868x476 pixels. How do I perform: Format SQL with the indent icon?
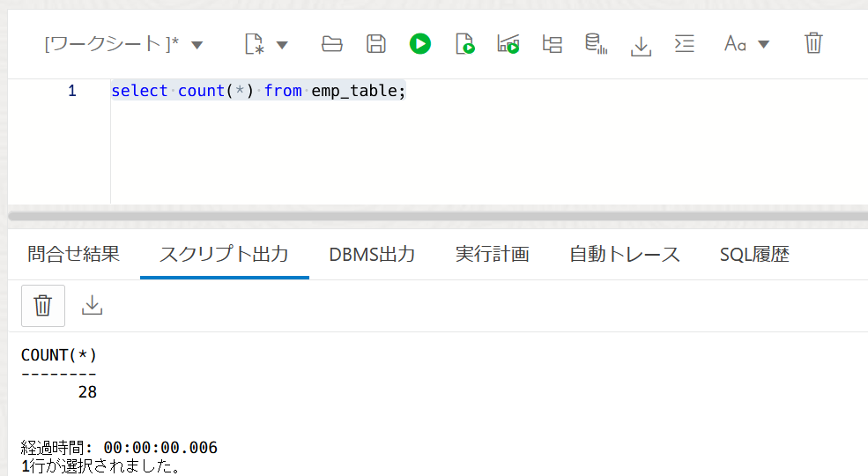pyautogui.click(x=684, y=44)
